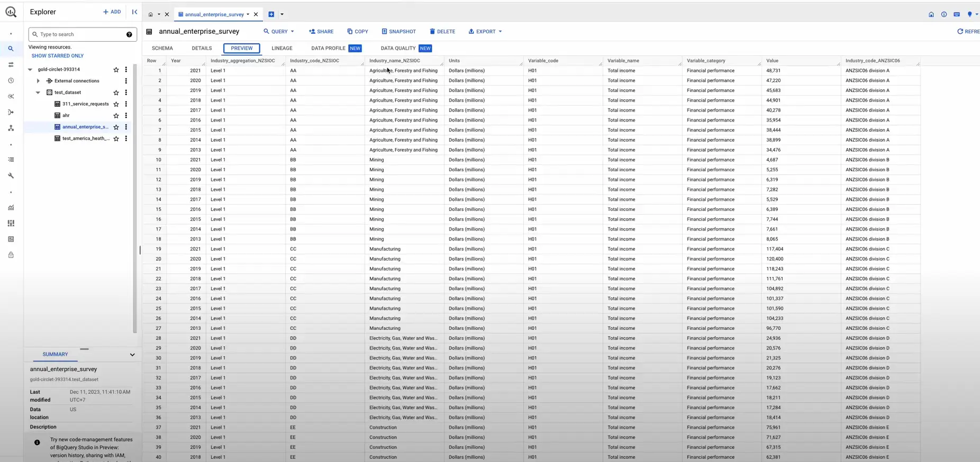Focus the Type to search field
The image size is (980, 462).
click(83, 34)
